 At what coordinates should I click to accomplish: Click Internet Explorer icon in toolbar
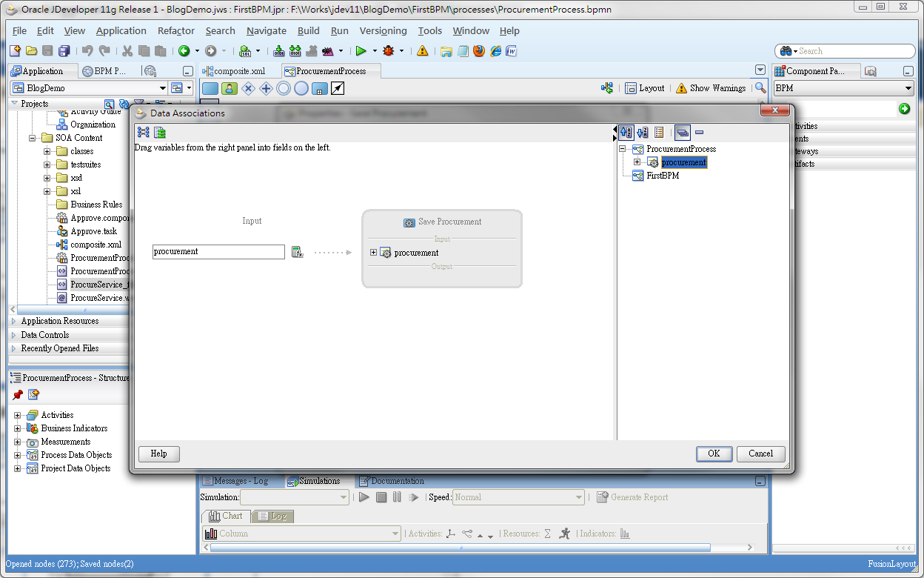pyautogui.click(x=495, y=51)
